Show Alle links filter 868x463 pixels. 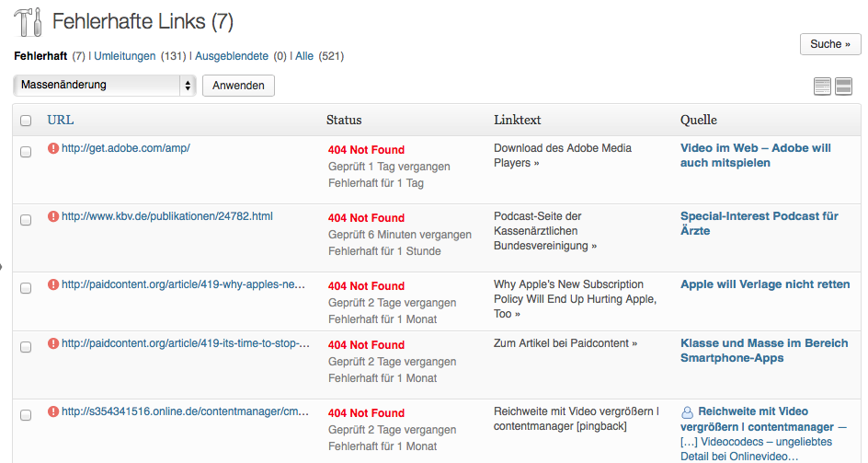tap(304, 56)
